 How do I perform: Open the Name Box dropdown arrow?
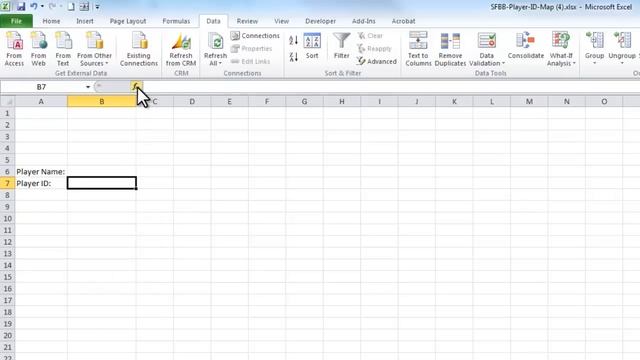click(x=88, y=87)
